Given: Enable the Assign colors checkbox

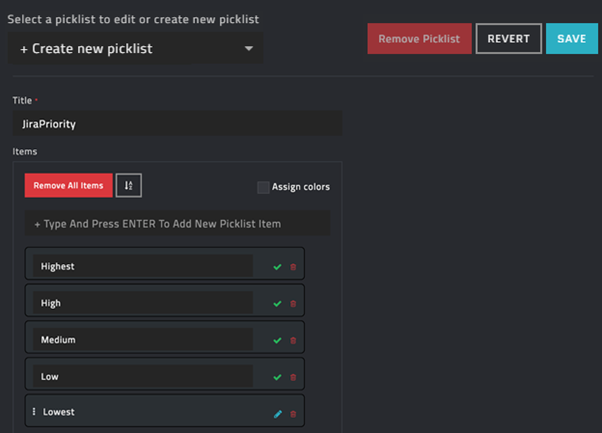Looking at the screenshot, I should pos(263,187).
